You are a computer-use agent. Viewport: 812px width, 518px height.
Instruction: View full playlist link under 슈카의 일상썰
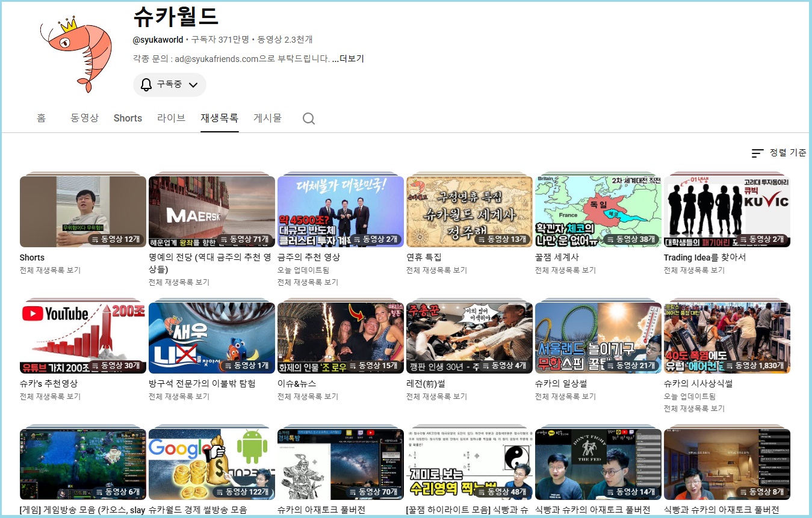click(565, 397)
